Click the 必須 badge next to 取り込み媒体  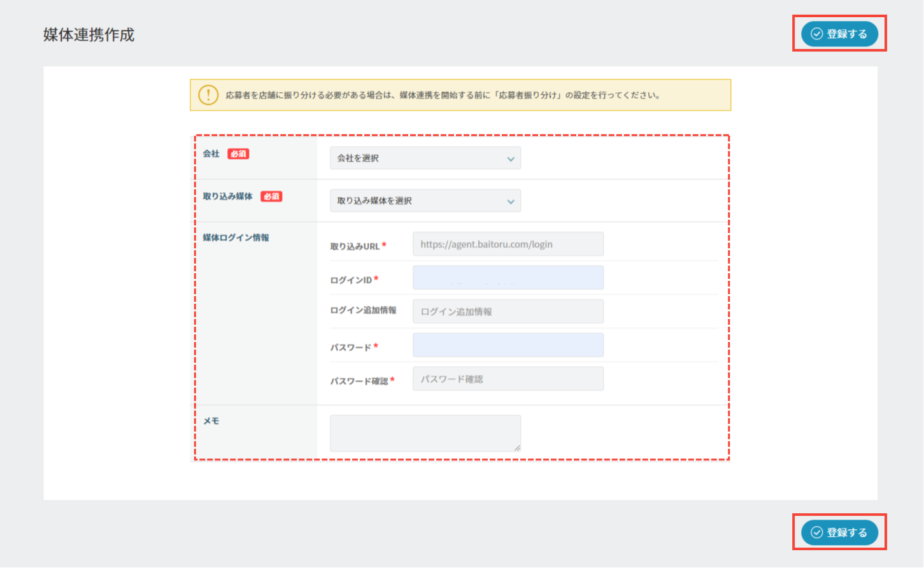tap(272, 197)
